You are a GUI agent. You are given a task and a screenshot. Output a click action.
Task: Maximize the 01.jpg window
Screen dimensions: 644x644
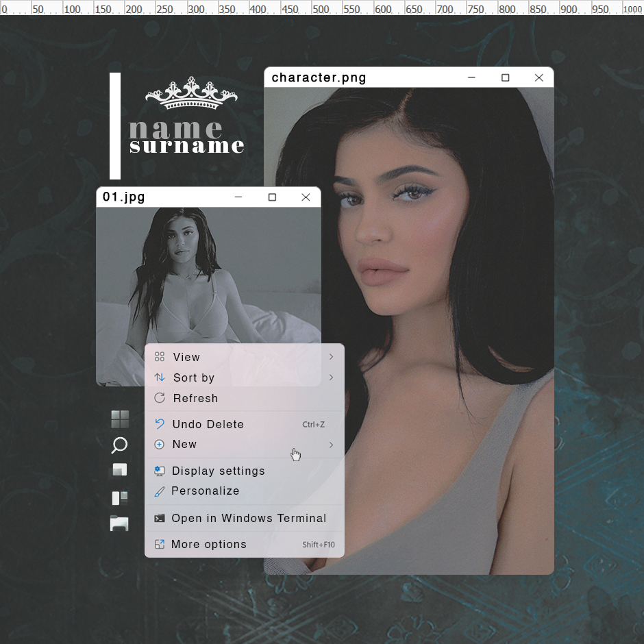(x=272, y=197)
